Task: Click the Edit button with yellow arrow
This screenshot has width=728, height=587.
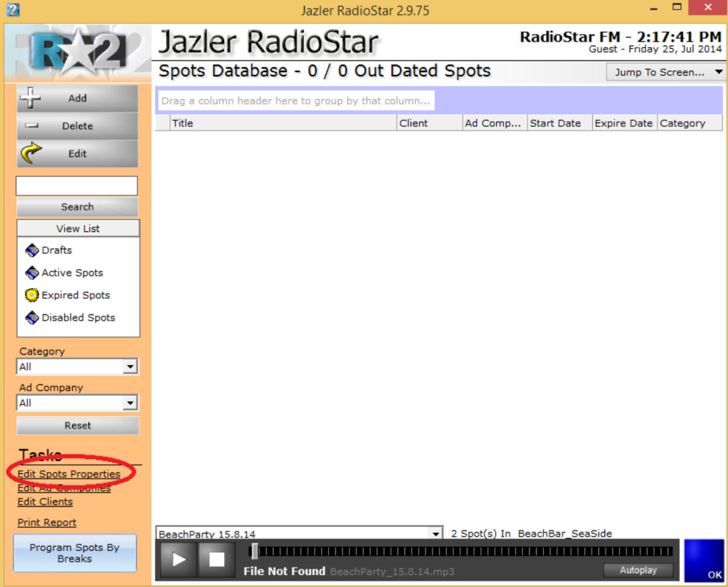Action: point(77,153)
